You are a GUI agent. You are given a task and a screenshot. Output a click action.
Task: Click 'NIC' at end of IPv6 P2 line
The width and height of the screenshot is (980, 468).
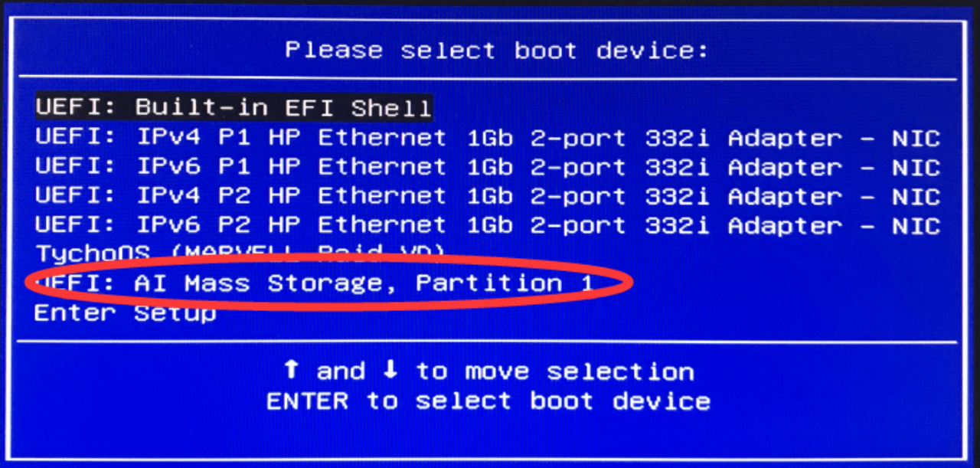tap(916, 225)
